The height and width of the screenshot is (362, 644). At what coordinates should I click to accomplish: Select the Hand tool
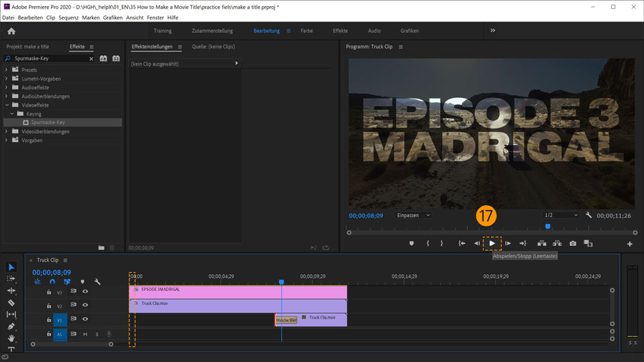pos(11,339)
